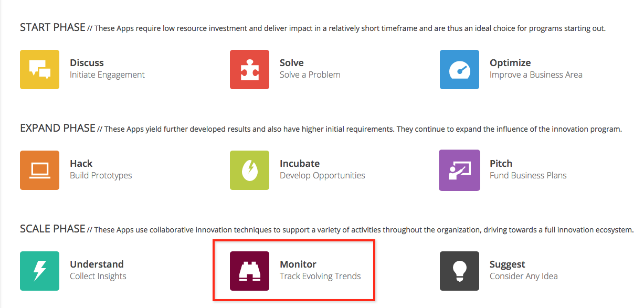The width and height of the screenshot is (644, 308).
Task: Click the Monitor title text
Action: point(298,264)
